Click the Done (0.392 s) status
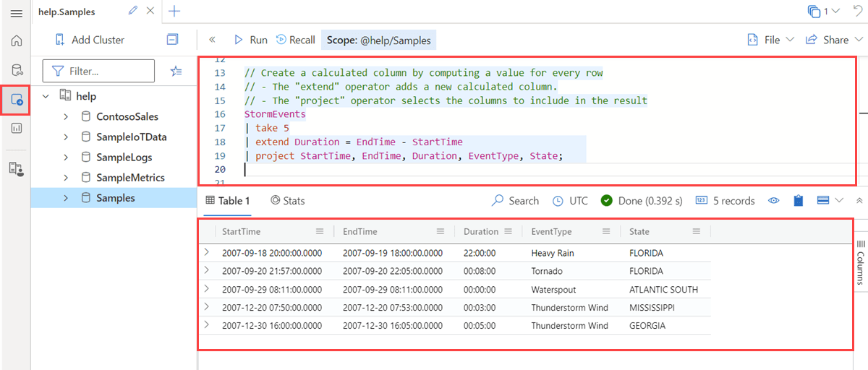 click(642, 201)
